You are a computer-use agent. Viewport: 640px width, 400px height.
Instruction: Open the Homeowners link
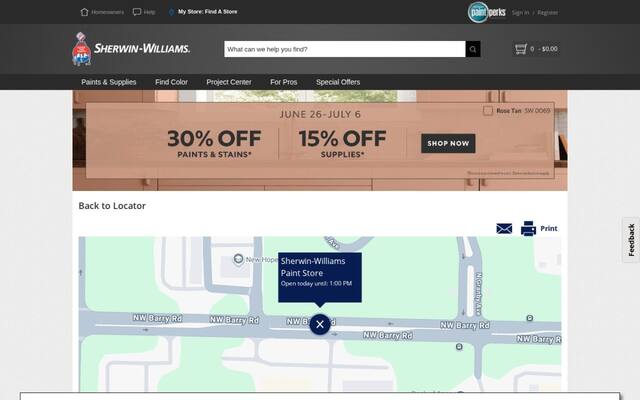pyautogui.click(x=107, y=12)
